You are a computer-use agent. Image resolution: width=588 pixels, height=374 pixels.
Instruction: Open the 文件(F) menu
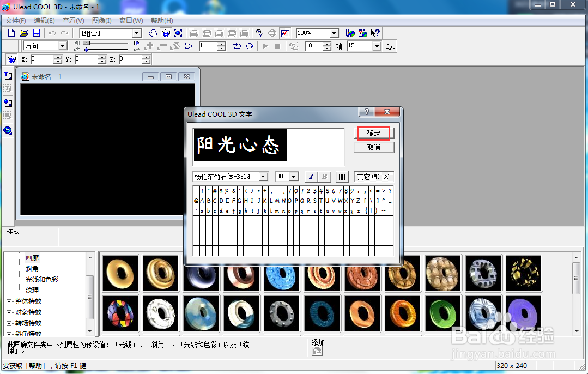coord(15,21)
